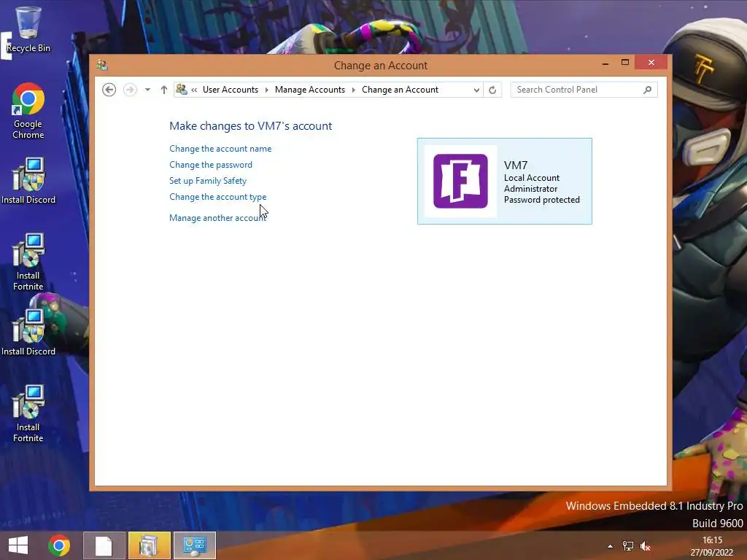Click the installer taskbar item with yellow highlight
The width and height of the screenshot is (747, 560).
(x=149, y=545)
